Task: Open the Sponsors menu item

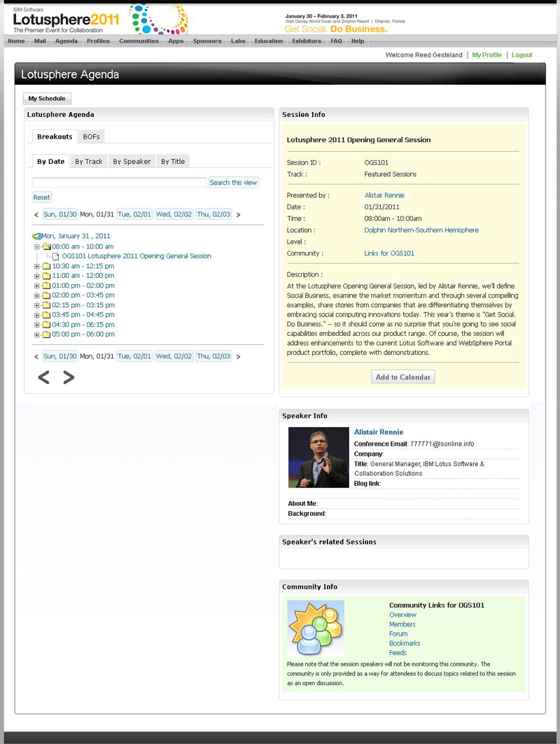Action: pos(207,41)
